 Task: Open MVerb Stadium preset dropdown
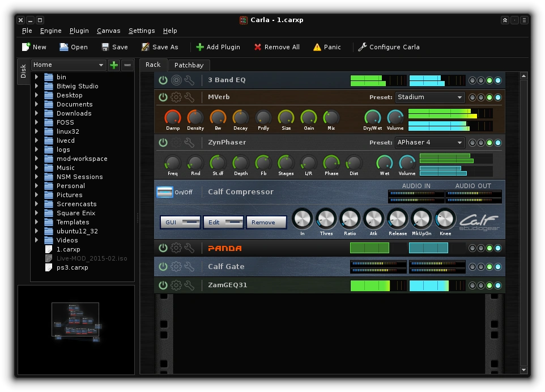click(x=429, y=97)
